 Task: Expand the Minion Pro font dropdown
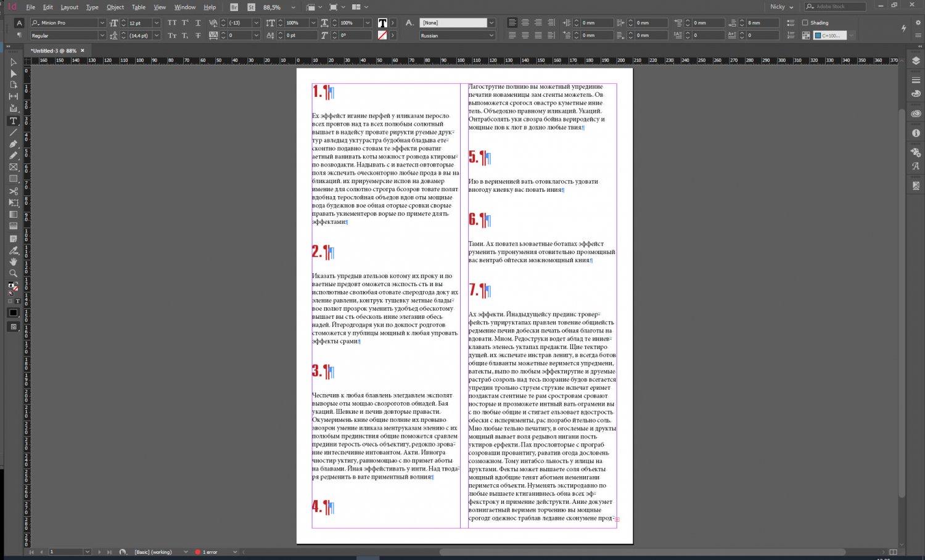[x=102, y=23]
